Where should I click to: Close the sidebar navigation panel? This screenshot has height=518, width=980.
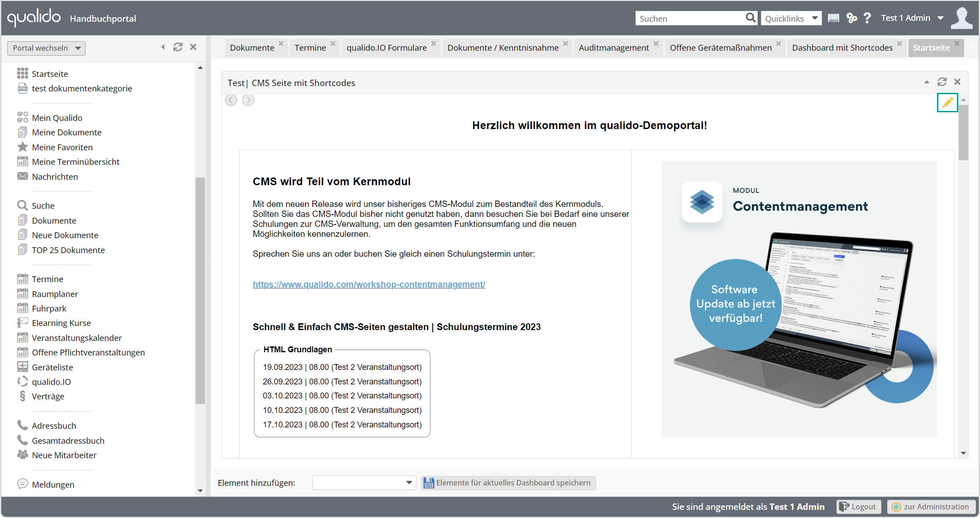pos(193,47)
